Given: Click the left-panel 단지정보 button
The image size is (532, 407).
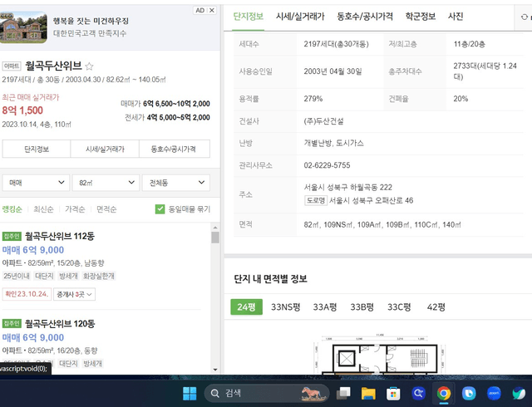Looking at the screenshot, I should click(x=37, y=149).
